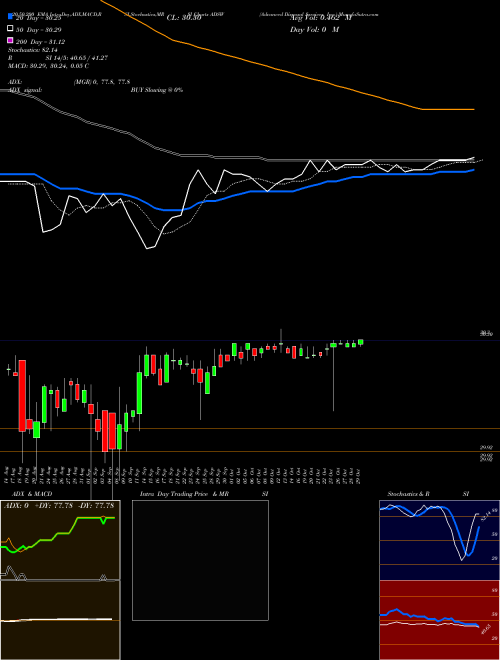Click the 'ADX signal:' label
The width and height of the screenshot is (500, 660).
coord(25,90)
